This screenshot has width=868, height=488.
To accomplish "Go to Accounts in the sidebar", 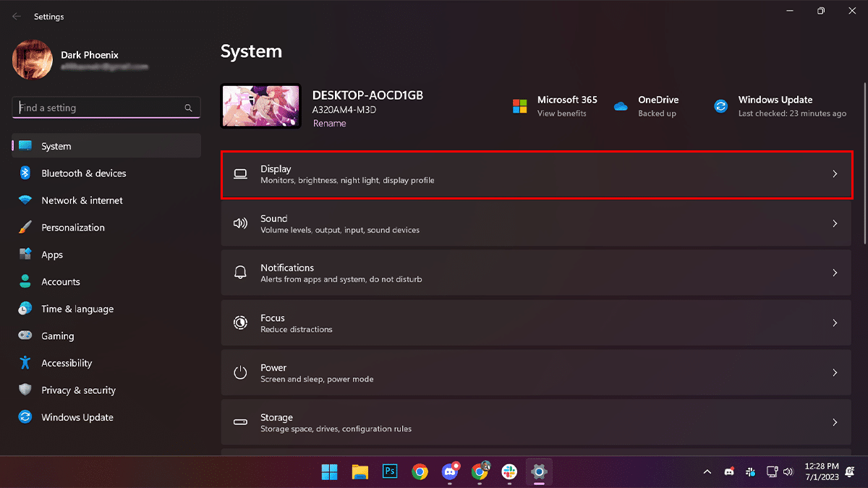I will point(61,282).
